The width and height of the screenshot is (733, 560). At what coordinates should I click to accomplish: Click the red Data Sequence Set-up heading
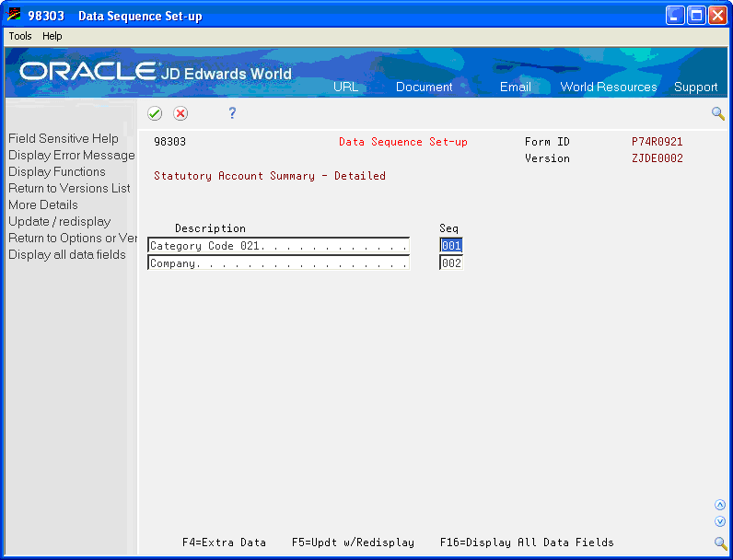tap(403, 142)
